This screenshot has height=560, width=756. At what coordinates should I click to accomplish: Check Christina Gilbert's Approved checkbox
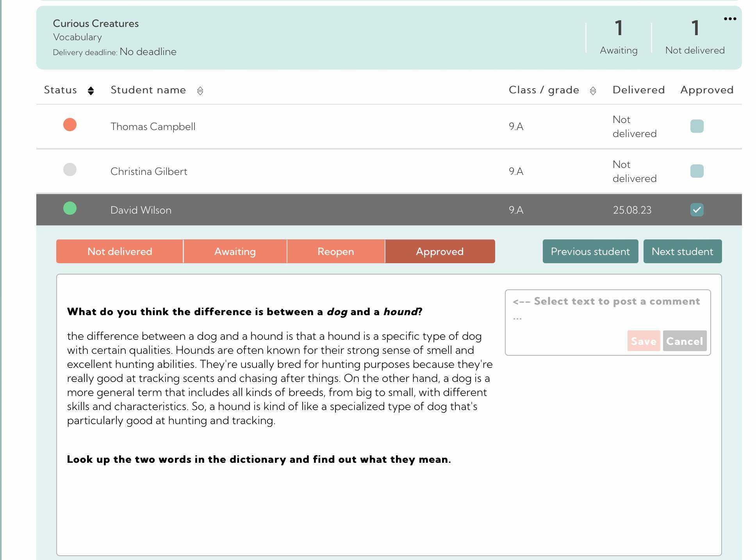[x=697, y=171]
